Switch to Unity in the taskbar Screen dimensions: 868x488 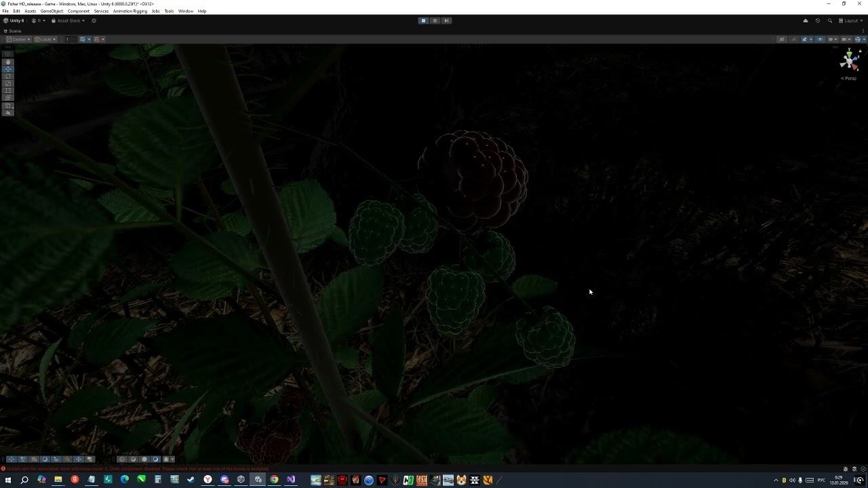pyautogui.click(x=258, y=480)
